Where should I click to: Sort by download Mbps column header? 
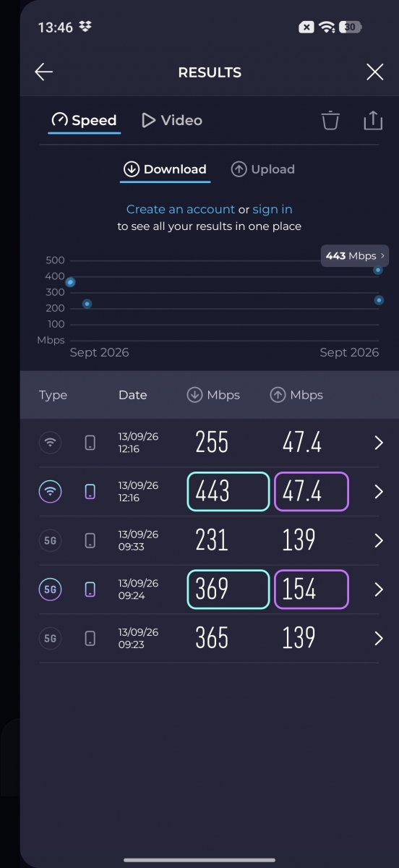[x=213, y=395]
